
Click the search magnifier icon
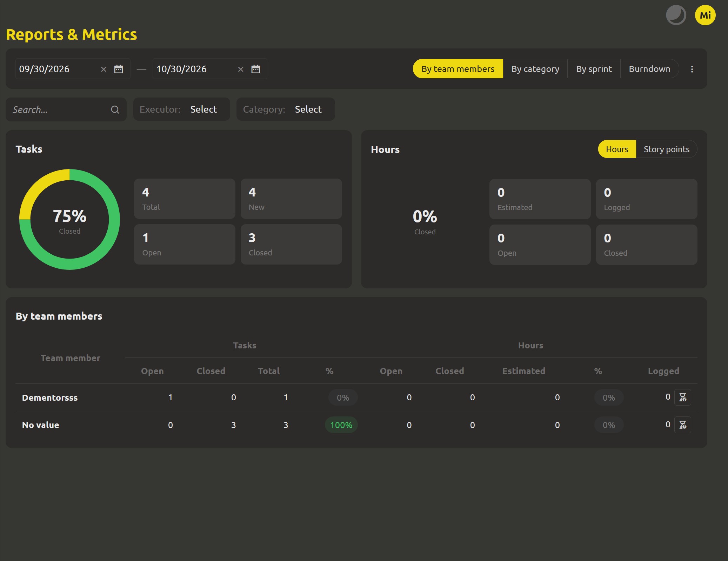click(115, 110)
